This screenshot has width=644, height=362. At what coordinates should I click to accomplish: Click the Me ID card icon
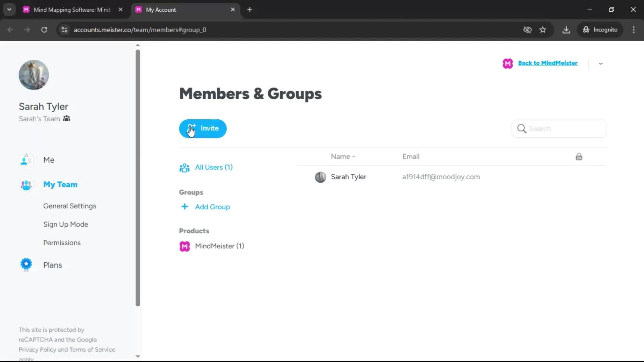point(26,160)
